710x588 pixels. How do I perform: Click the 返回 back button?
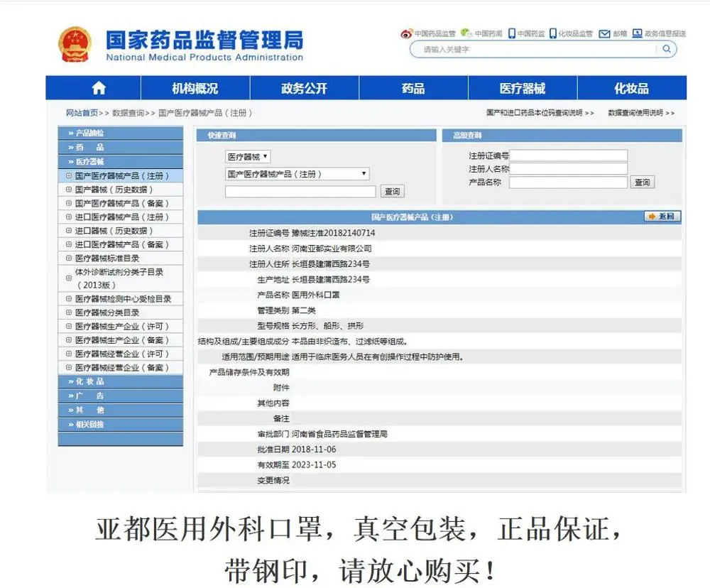662,217
